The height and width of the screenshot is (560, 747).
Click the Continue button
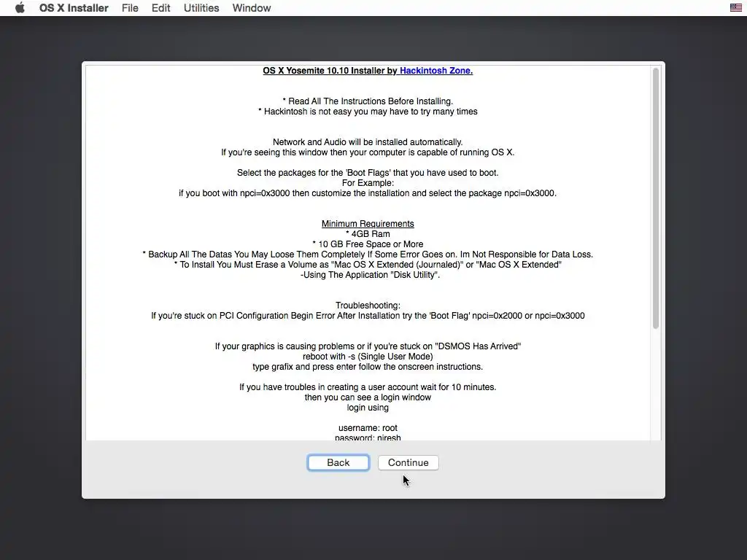click(409, 462)
